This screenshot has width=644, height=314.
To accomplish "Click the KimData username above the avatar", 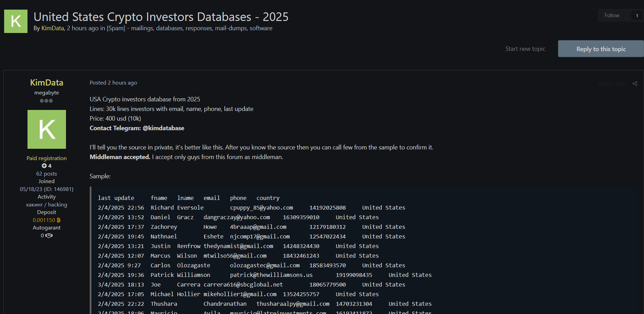I will coord(47,82).
